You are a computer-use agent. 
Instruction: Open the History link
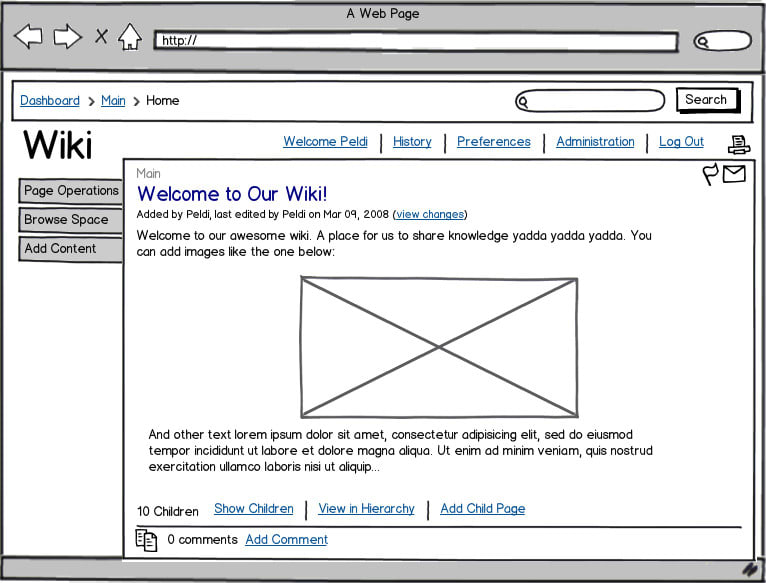coord(412,142)
